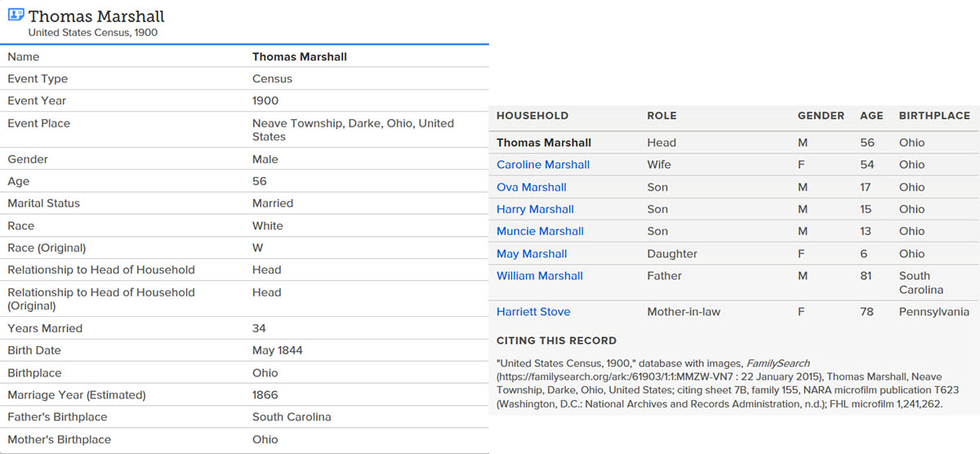Image resolution: width=980 pixels, height=454 pixels.
Task: Click the HOUSEHOLD column header
Action: point(532,116)
